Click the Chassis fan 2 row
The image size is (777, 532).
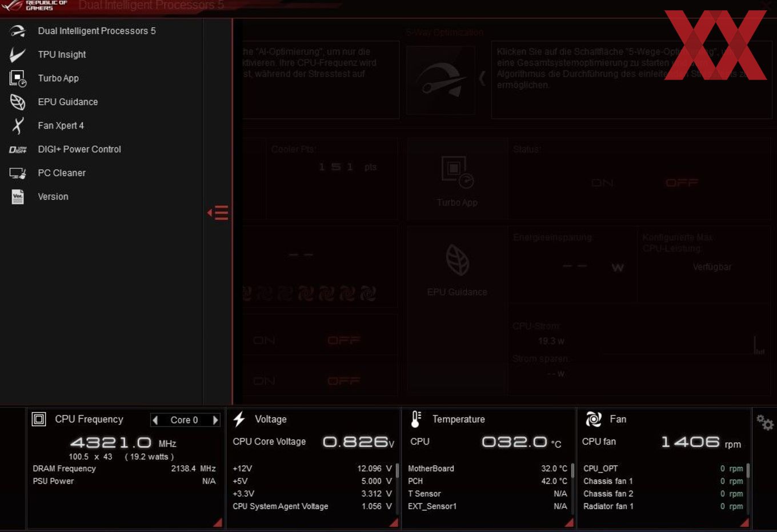663,494
